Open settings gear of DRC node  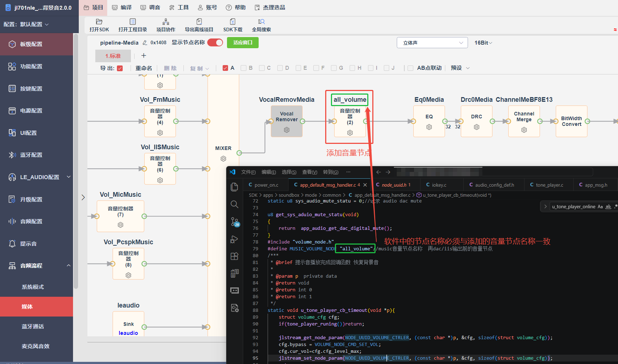(x=477, y=127)
